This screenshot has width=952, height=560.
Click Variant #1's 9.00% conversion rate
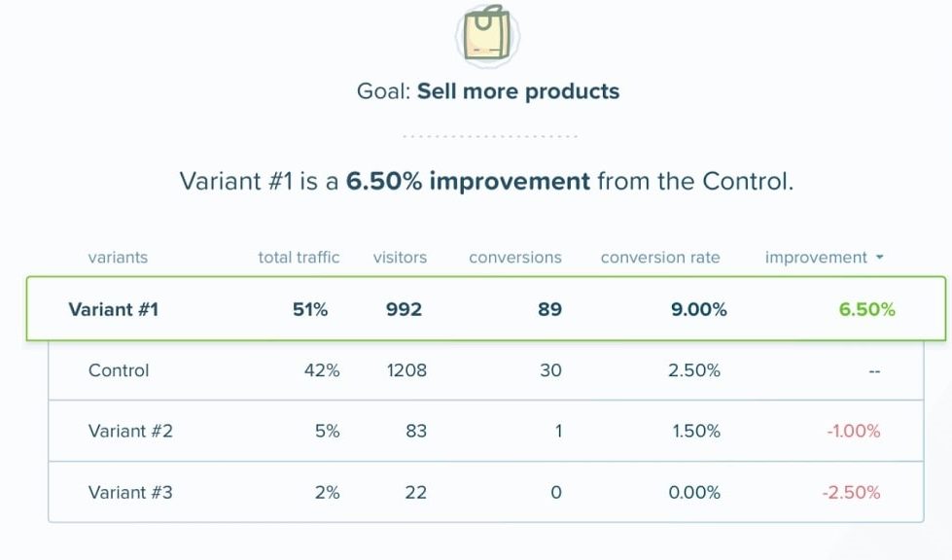click(x=697, y=310)
